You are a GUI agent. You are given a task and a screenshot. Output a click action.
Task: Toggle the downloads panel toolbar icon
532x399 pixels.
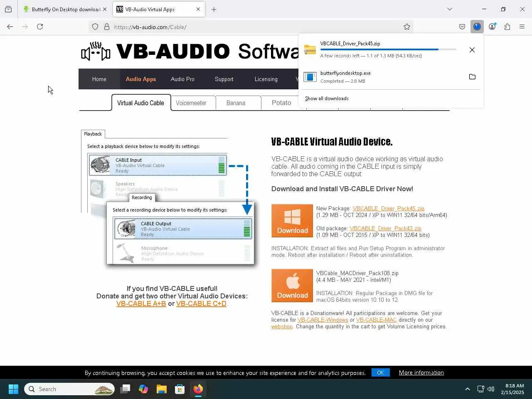click(x=477, y=27)
